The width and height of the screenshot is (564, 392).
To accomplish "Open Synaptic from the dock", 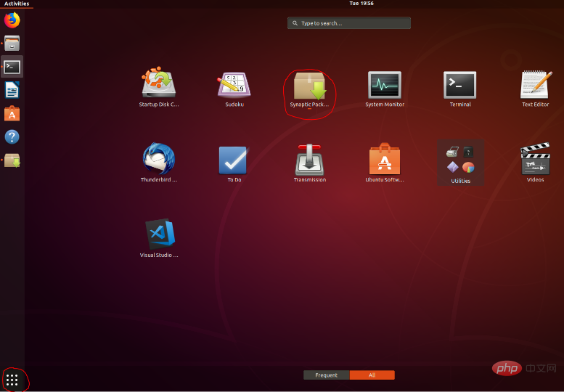I will coord(12,160).
